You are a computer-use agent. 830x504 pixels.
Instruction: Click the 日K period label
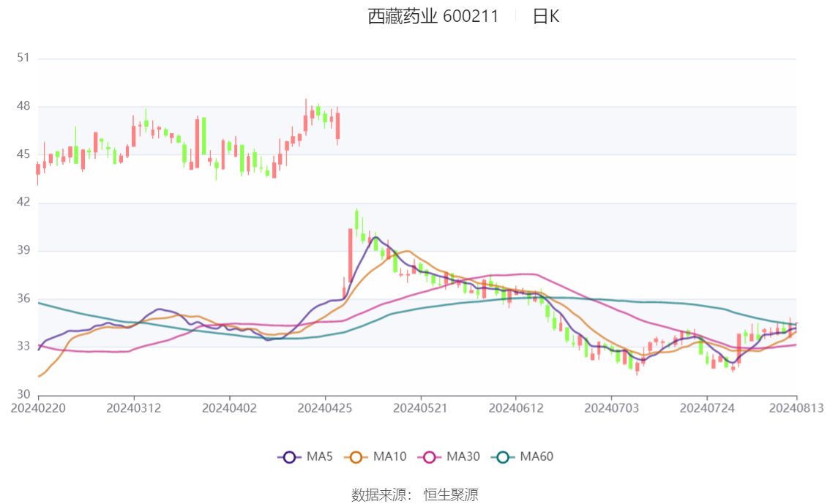(546, 17)
